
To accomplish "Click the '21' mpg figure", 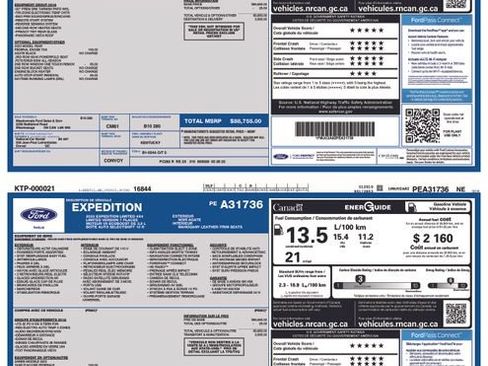I will pos(293,257).
